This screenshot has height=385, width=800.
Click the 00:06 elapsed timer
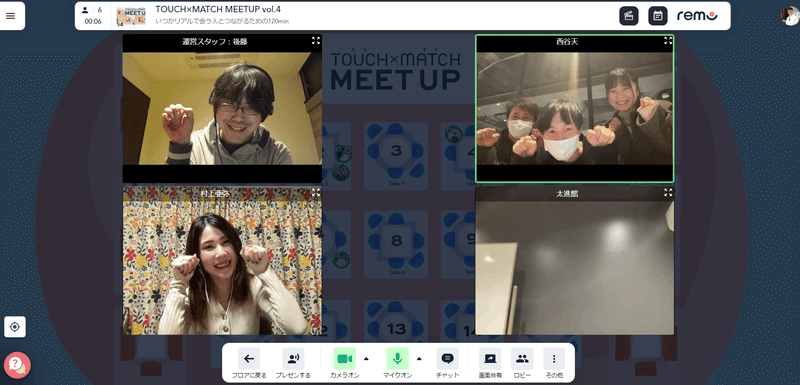coord(93,21)
